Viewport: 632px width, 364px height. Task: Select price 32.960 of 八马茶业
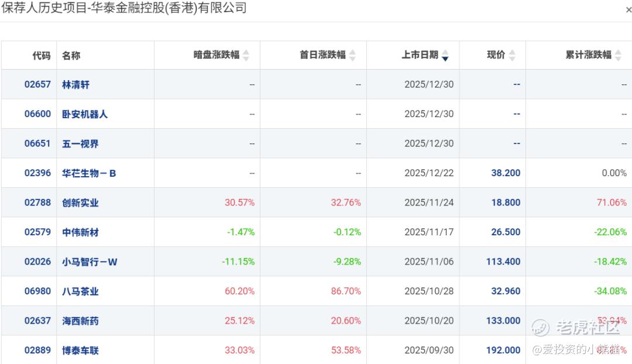point(506,291)
